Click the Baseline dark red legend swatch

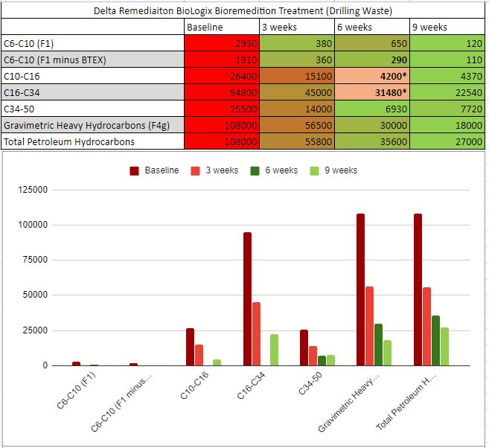point(134,171)
